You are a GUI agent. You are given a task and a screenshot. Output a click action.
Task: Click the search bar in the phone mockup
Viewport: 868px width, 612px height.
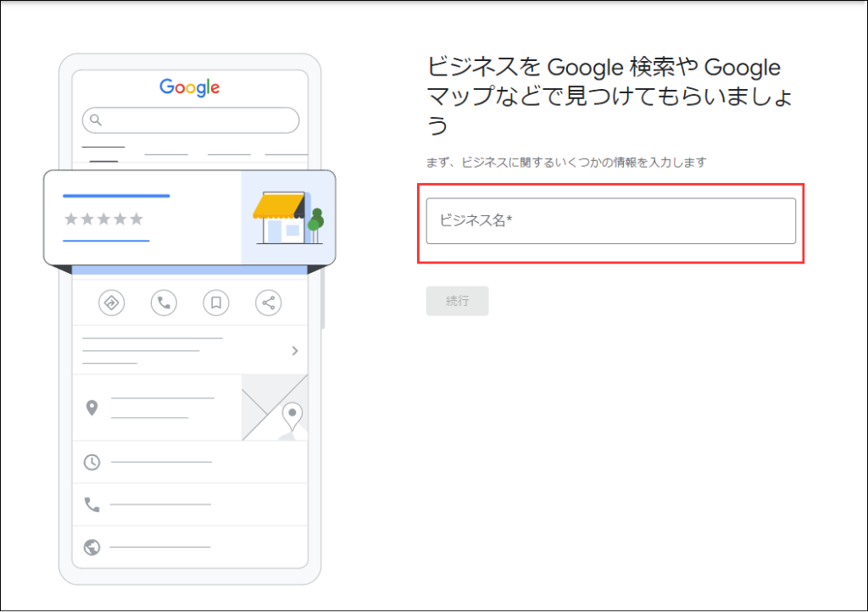pyautogui.click(x=190, y=120)
